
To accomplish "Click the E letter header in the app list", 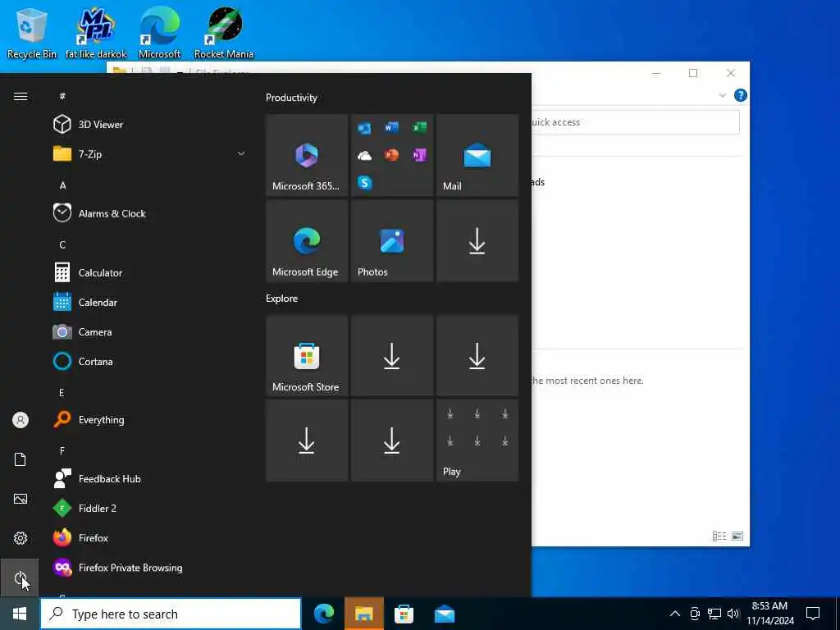I will click(x=62, y=393).
